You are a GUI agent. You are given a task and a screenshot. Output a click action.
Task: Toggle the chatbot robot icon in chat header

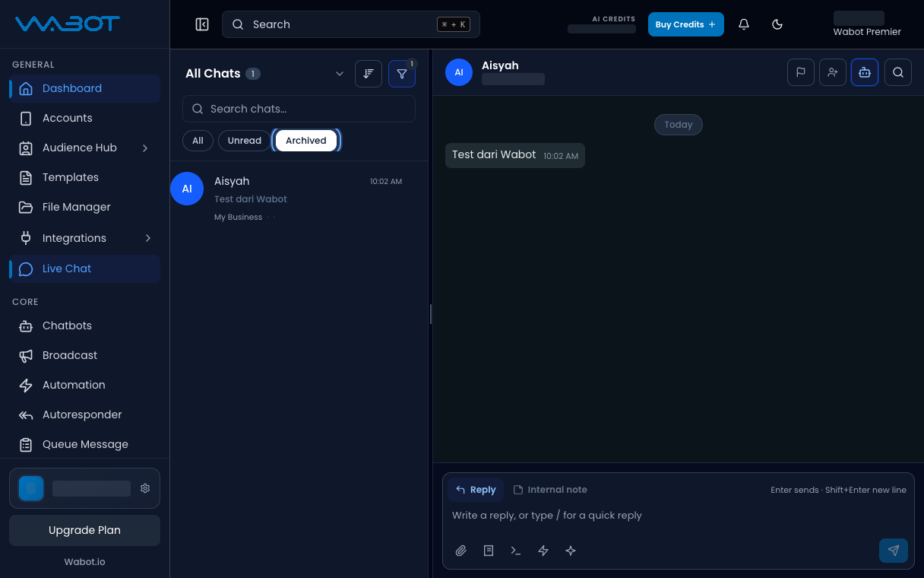[865, 72]
